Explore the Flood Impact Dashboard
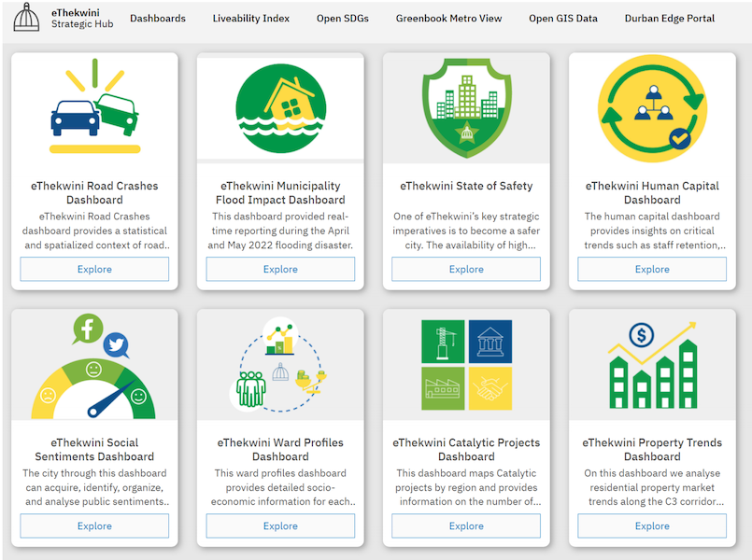 (280, 269)
